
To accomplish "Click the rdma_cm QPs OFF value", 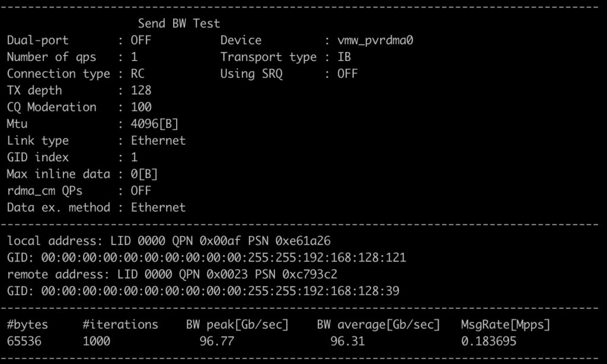I will coord(141,190).
